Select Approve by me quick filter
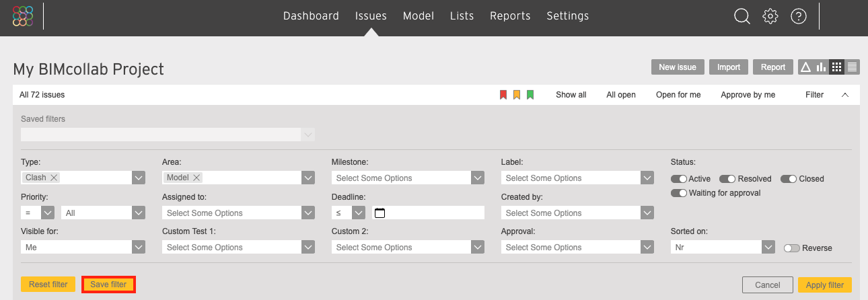868x300 pixels. click(x=748, y=95)
